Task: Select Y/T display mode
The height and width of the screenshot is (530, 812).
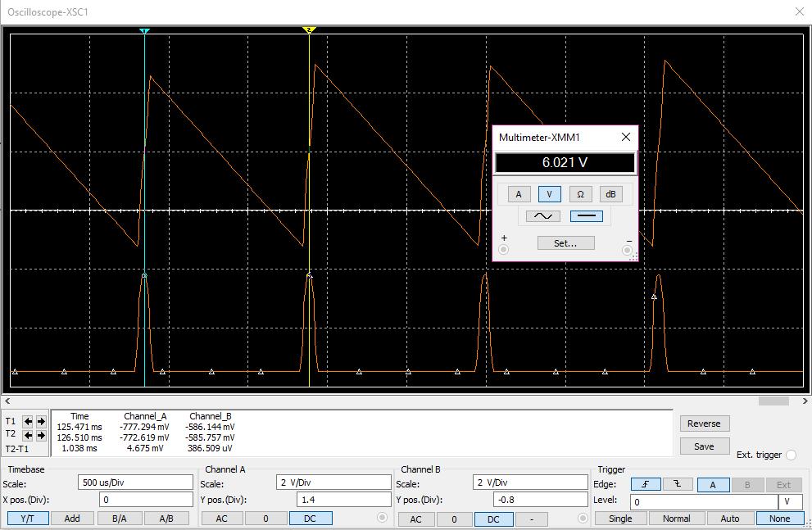Action: click(28, 518)
